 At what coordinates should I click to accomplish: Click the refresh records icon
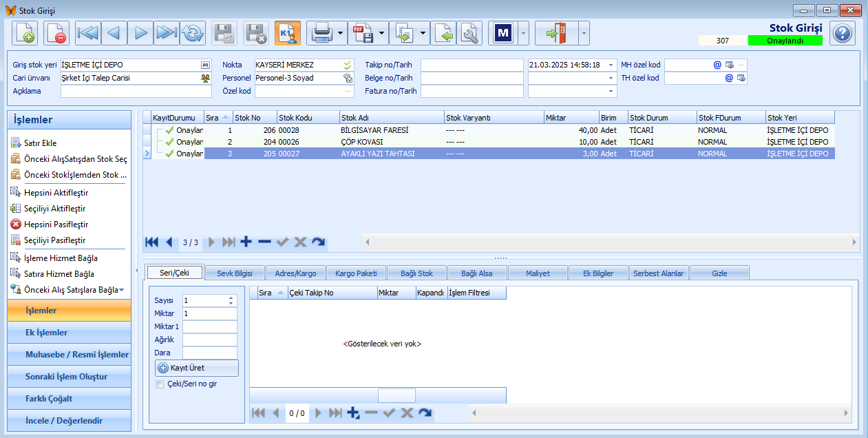[193, 33]
